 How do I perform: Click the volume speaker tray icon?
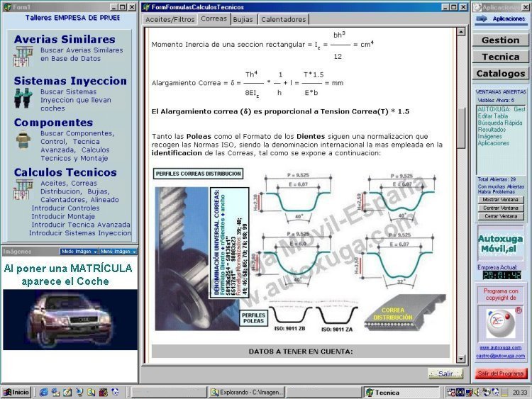click(x=477, y=393)
